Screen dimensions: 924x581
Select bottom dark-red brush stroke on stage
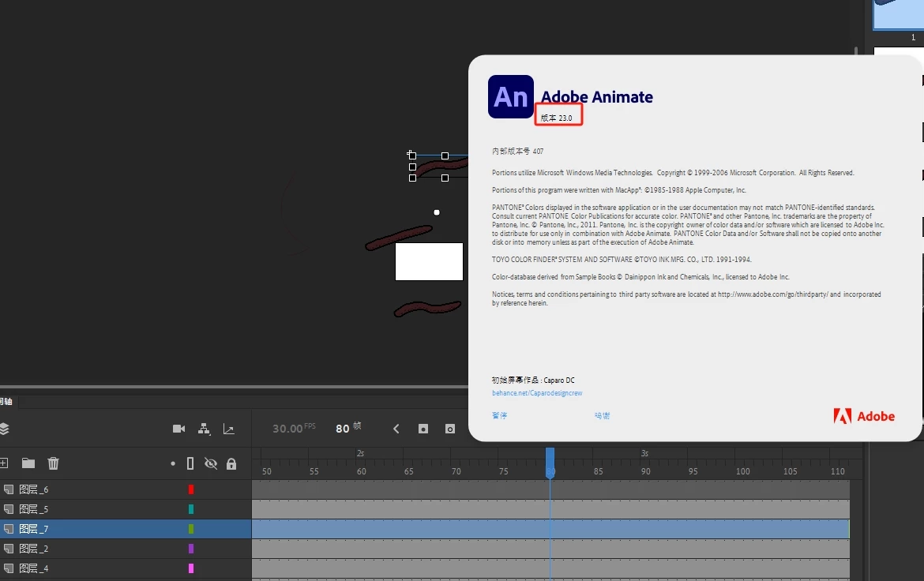(427, 308)
